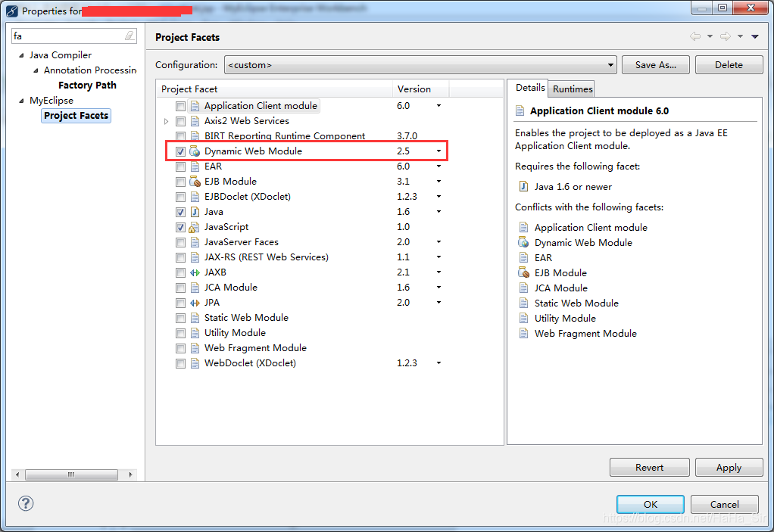Click the Save As... button
This screenshot has width=774, height=532.
pyautogui.click(x=656, y=65)
